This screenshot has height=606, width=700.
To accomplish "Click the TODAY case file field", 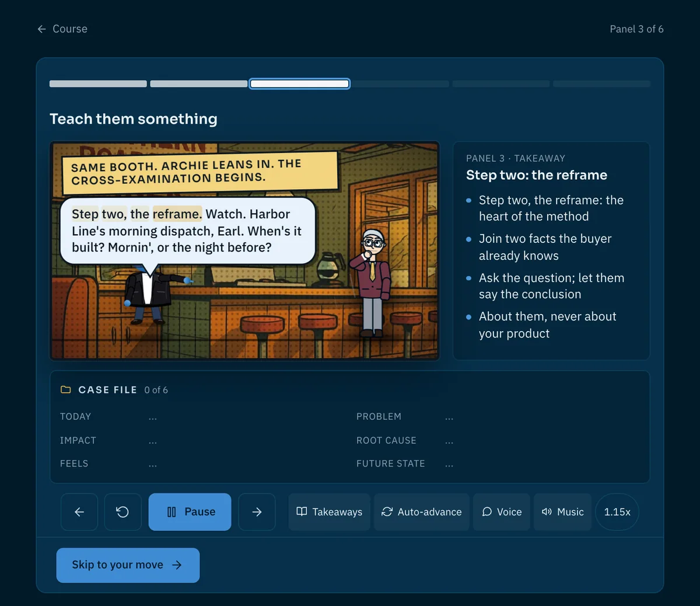I will (202, 417).
